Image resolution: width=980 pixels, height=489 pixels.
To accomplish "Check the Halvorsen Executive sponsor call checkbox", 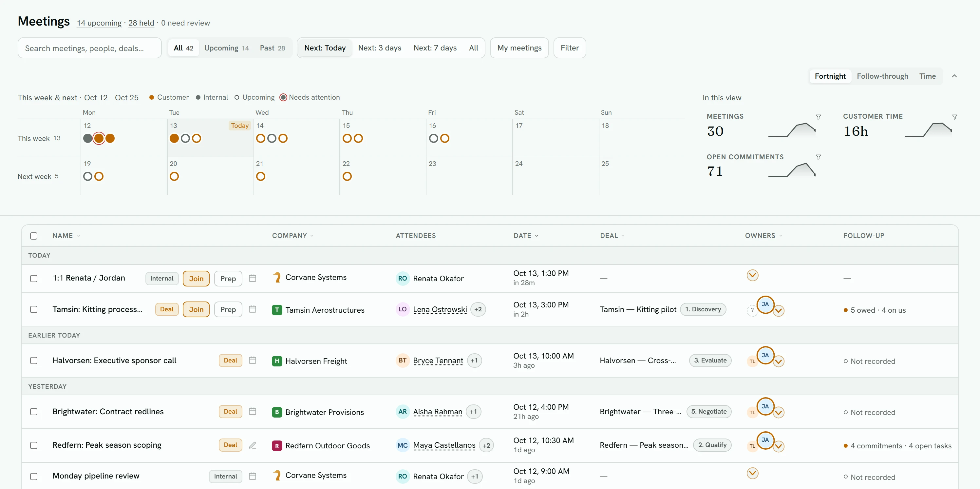I will 34,361.
